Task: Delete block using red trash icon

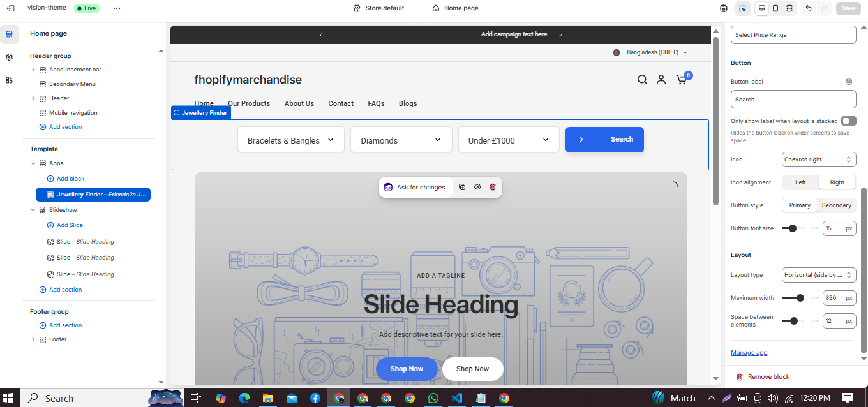Action: click(x=492, y=187)
